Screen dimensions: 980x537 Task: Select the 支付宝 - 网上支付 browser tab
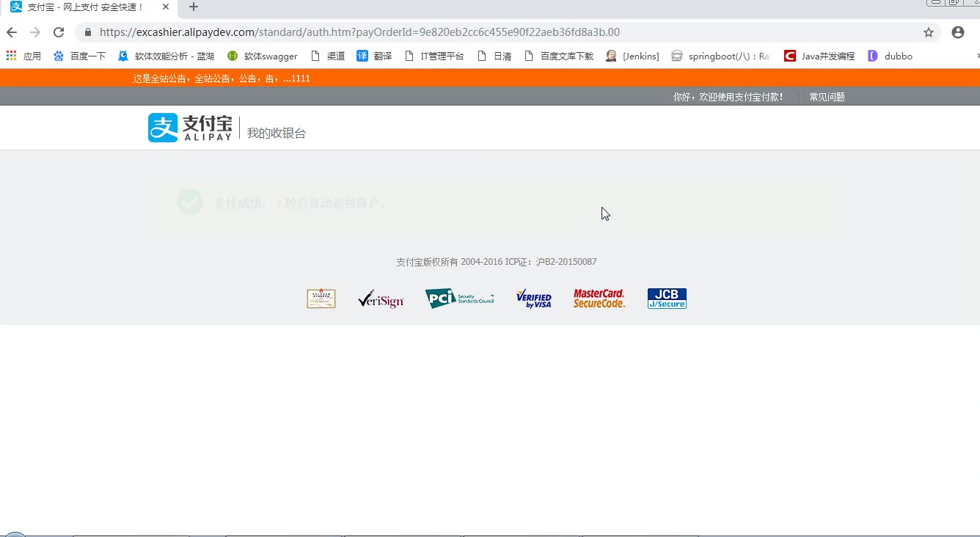88,7
